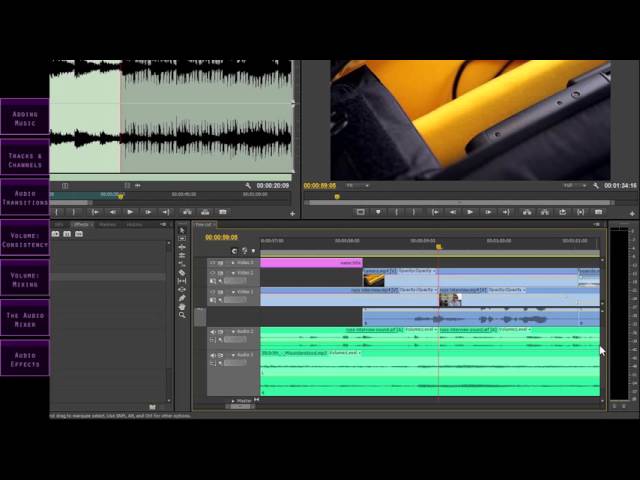Select the Zoom tool in the tools panel

point(182,315)
